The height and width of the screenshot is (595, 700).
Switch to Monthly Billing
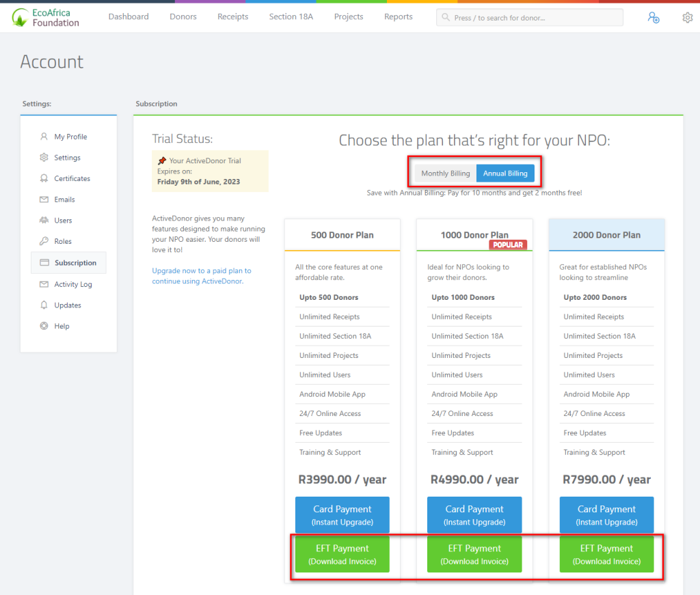click(x=446, y=174)
